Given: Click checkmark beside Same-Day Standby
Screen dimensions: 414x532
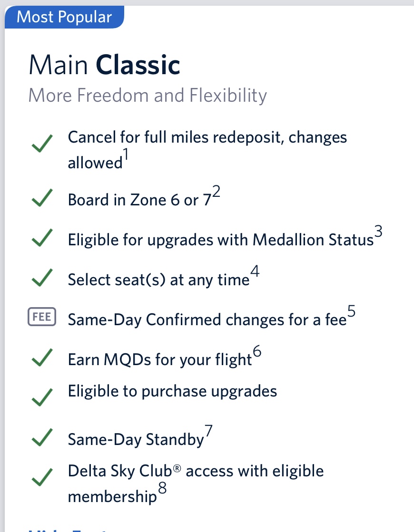Looking at the screenshot, I should [x=42, y=437].
